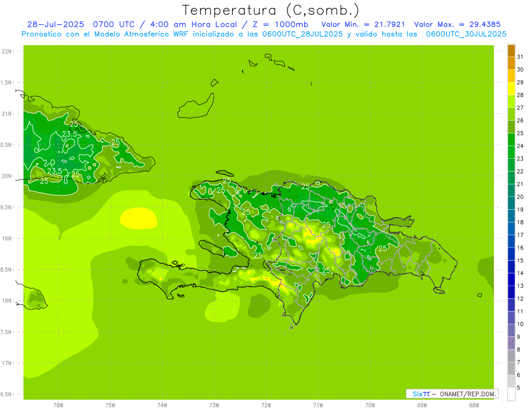Click the colorbar legend value "31"

(520, 57)
